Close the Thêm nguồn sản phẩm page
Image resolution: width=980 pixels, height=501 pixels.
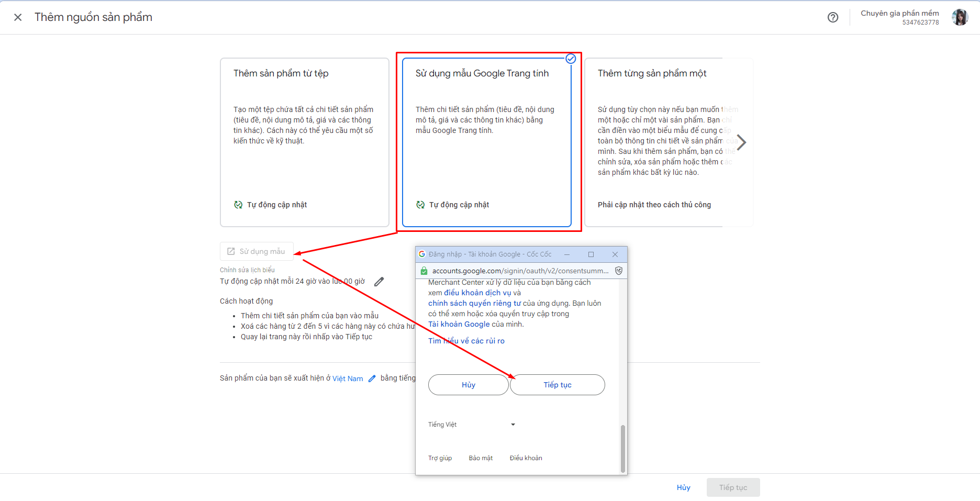[x=18, y=17]
